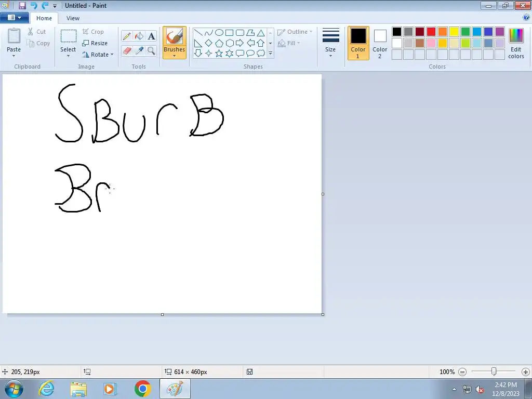Activate Color 1 selector
Screen dimensions: 532x399
point(358,43)
